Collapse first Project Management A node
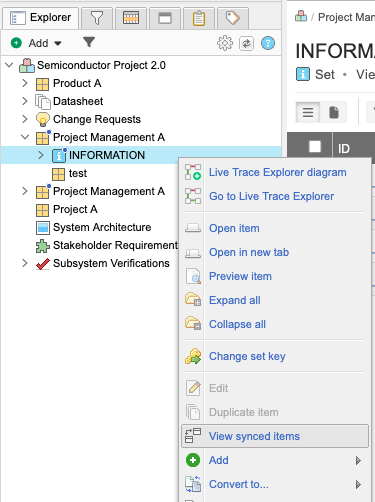Image resolution: width=375 pixels, height=502 pixels. (25, 137)
